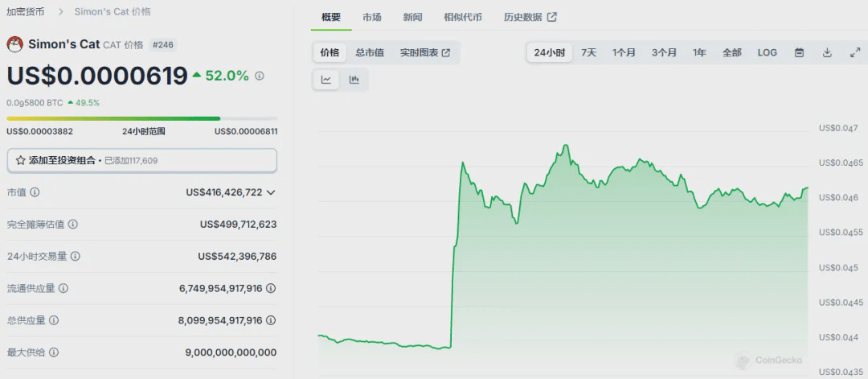Click the US$0.044 axis label

(838, 337)
